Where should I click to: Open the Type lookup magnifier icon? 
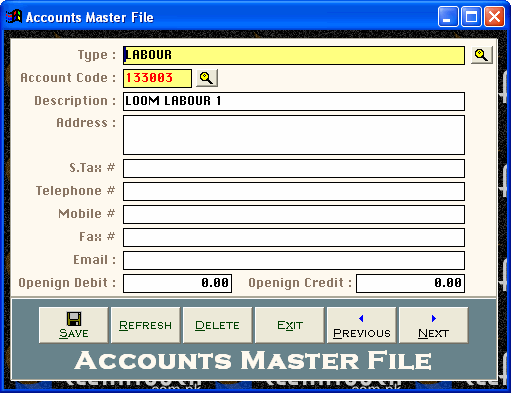point(481,55)
